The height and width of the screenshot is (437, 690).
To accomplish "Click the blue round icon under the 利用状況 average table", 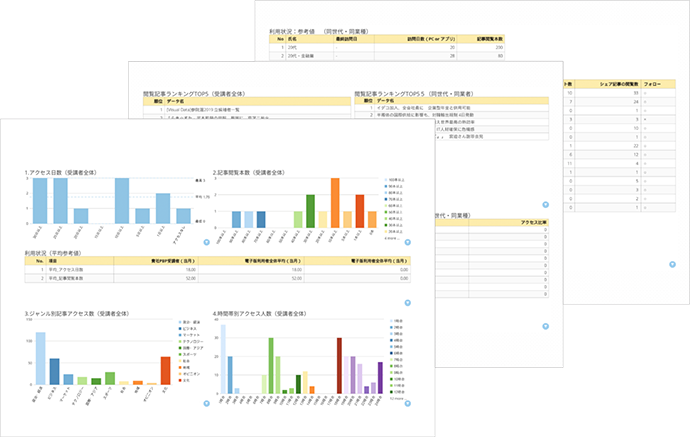I will click(x=408, y=301).
